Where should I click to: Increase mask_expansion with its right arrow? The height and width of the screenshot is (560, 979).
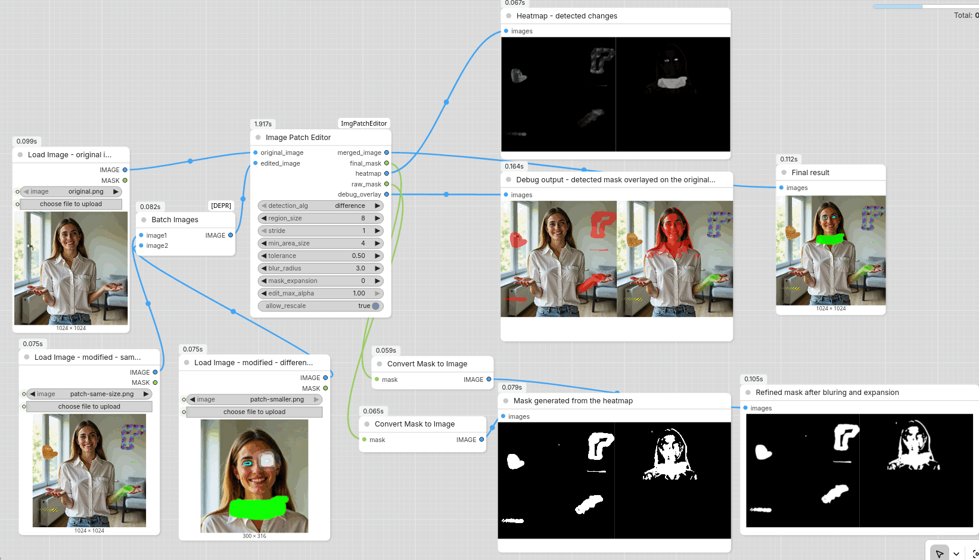pyautogui.click(x=377, y=281)
